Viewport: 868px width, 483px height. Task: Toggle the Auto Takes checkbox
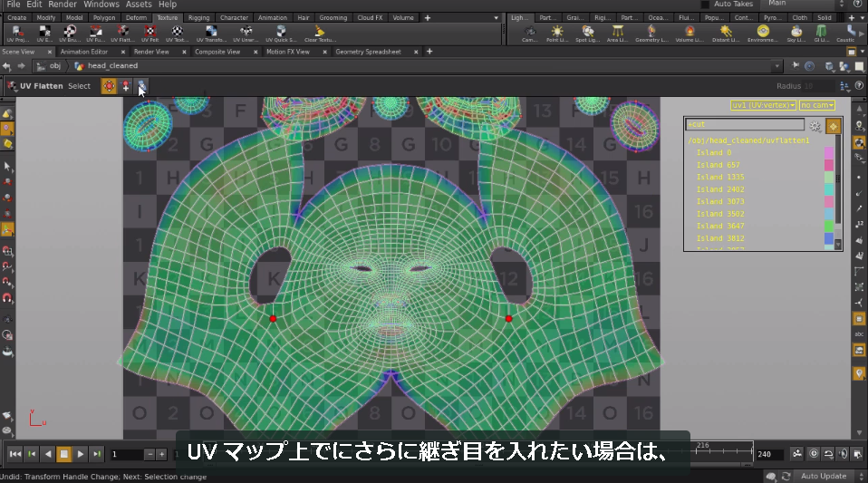tap(705, 5)
